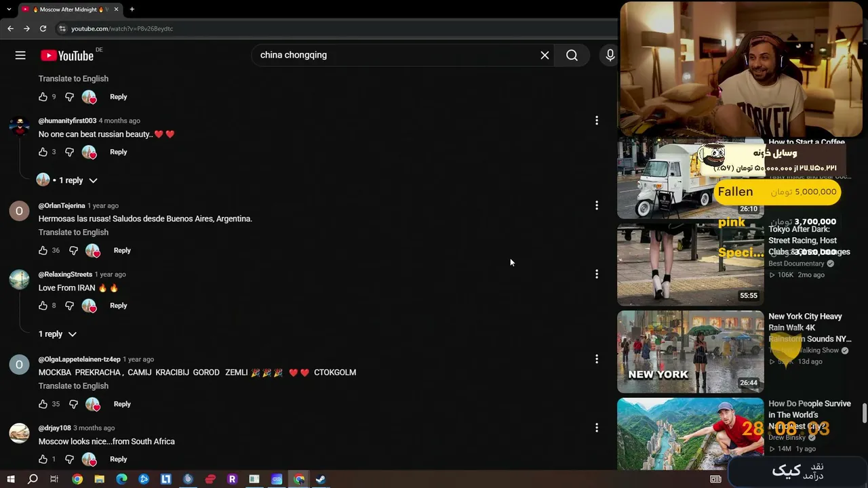Open a new browser tab
Viewport: 868px width, 488px height.
132,9
